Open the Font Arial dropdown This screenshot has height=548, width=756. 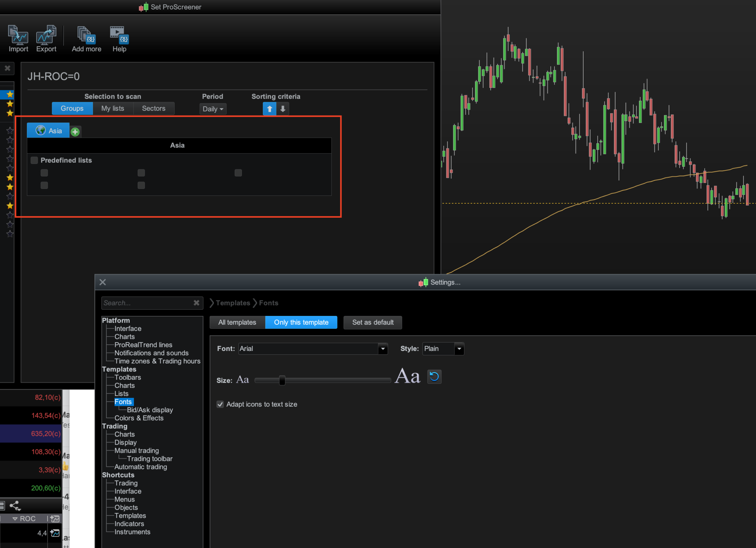(x=383, y=349)
